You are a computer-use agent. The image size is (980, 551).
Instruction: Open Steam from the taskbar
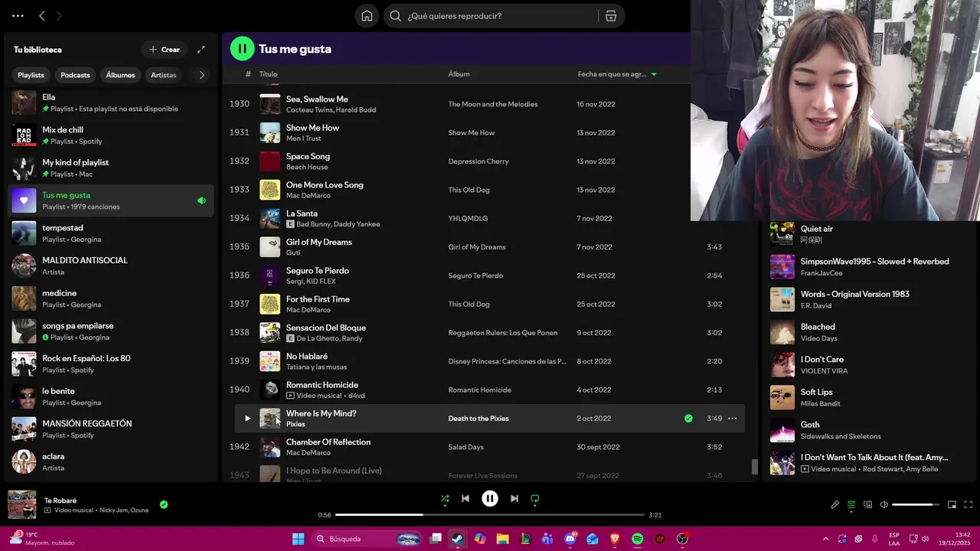(458, 539)
